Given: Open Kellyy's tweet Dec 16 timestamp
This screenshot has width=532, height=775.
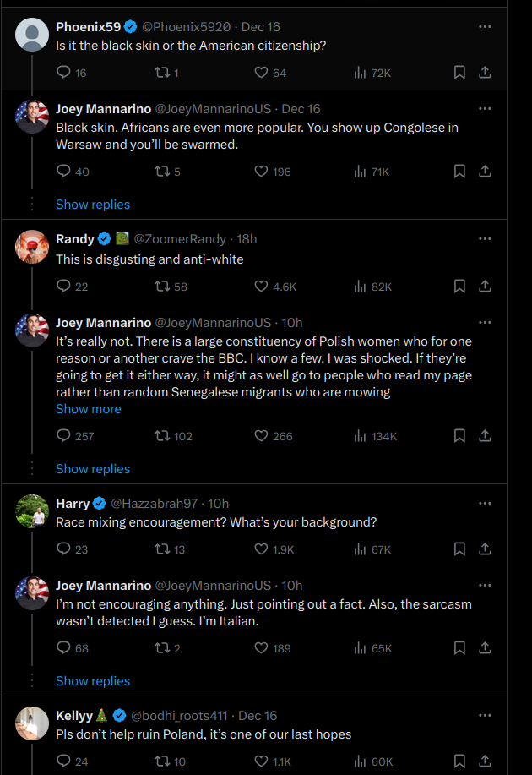Looking at the screenshot, I should (258, 716).
